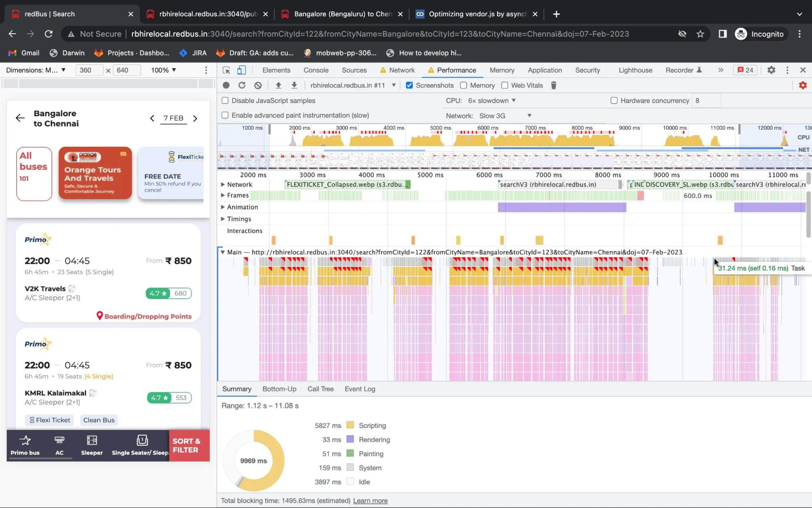The height and width of the screenshot is (508, 812).
Task: Click the reload and profile icon
Action: tap(242, 85)
